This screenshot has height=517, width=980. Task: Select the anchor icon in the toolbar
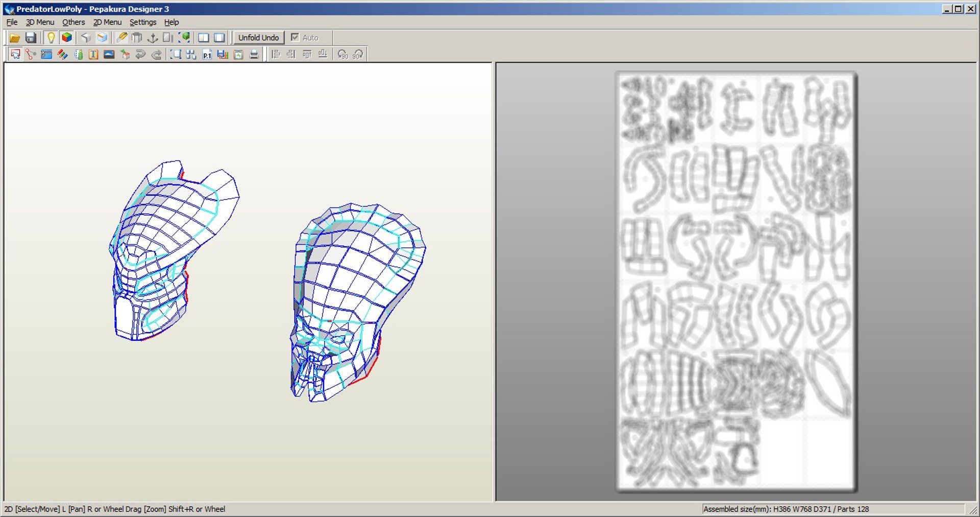click(152, 38)
